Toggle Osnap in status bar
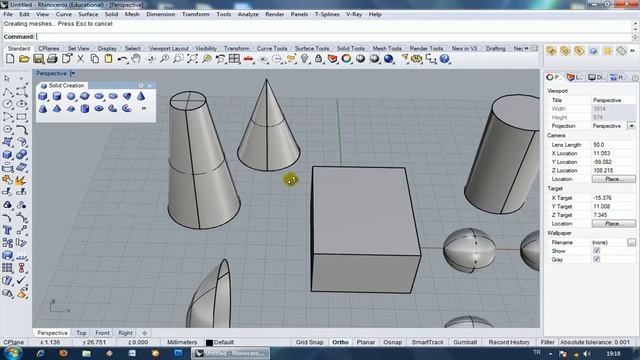This screenshot has width=640, height=360. tap(393, 342)
